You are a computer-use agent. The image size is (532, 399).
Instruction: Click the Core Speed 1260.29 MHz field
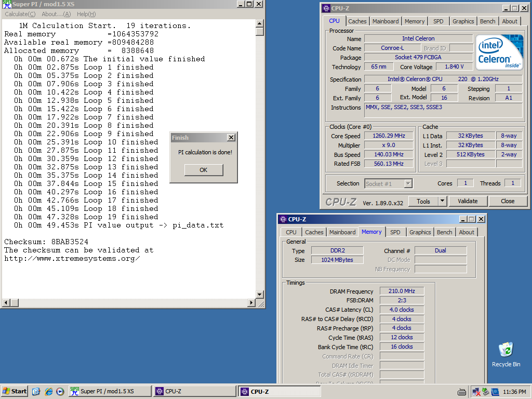[389, 136]
